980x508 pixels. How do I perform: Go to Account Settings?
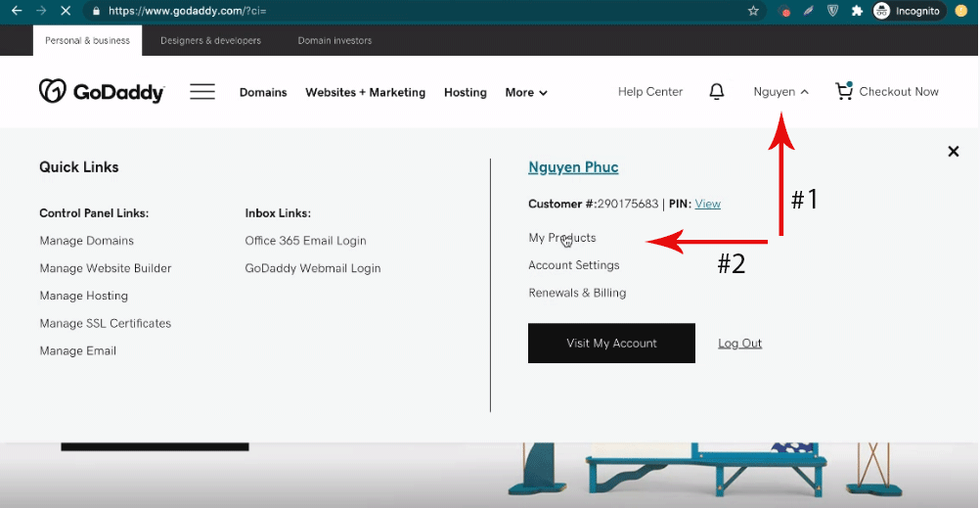(x=574, y=265)
